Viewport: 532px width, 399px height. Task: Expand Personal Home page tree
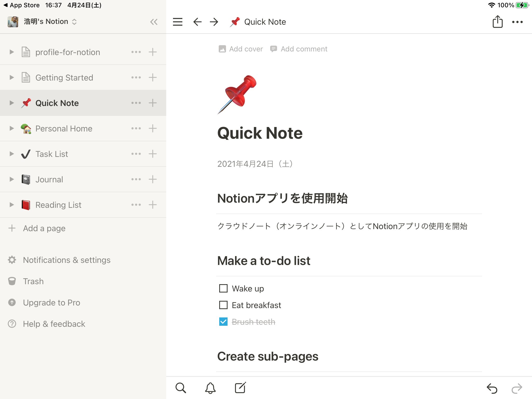pyautogui.click(x=11, y=128)
